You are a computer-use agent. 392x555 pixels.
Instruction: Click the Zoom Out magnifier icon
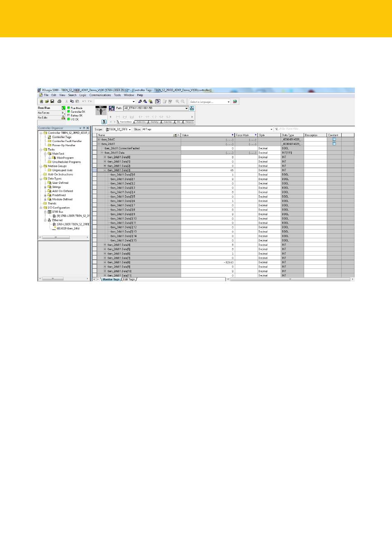click(183, 101)
